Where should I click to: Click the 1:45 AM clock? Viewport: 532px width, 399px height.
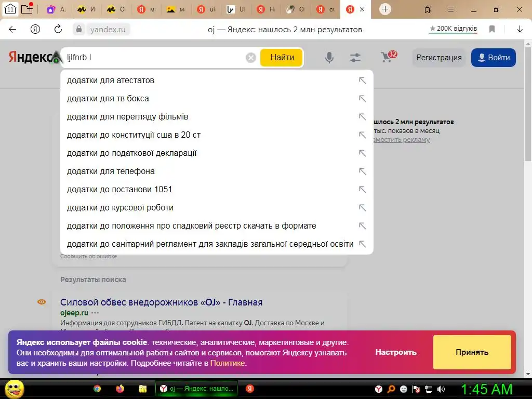(486, 389)
